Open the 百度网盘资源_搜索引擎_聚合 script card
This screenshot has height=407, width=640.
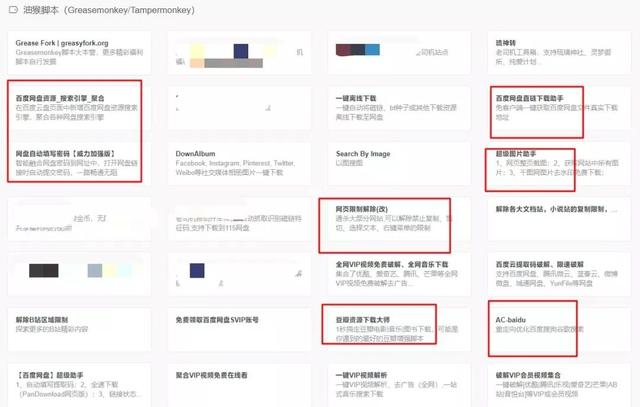tap(79, 108)
